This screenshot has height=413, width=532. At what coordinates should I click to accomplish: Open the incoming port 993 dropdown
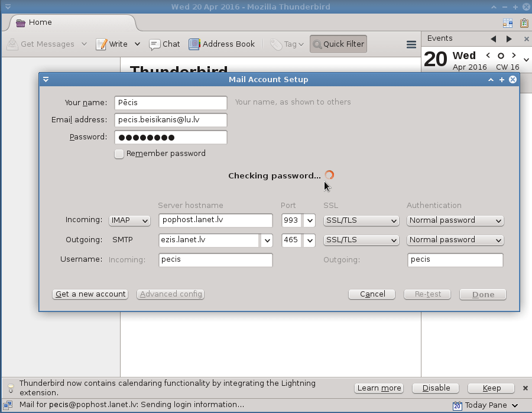[309, 220]
